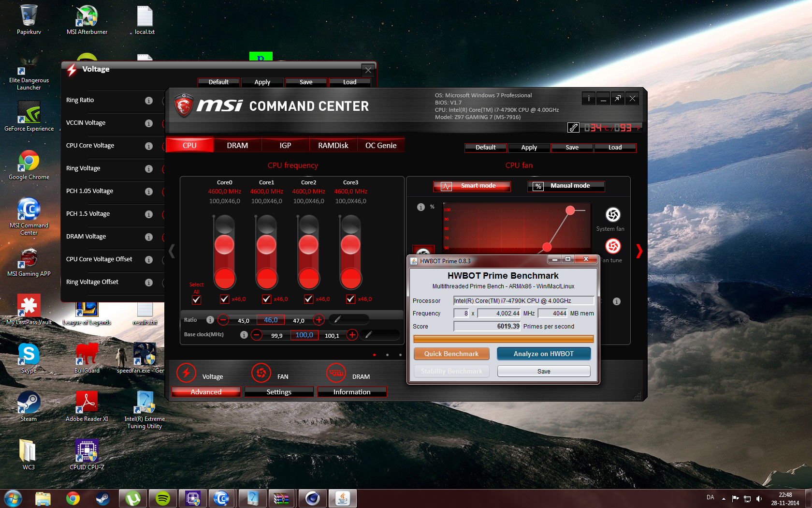Switch to the RAMDisk tab

point(333,145)
